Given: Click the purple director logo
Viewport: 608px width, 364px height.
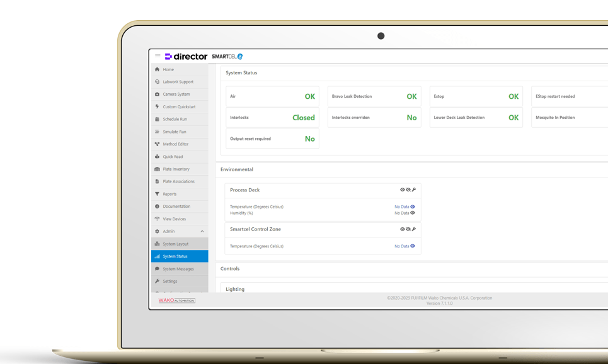Looking at the screenshot, I should tap(186, 57).
